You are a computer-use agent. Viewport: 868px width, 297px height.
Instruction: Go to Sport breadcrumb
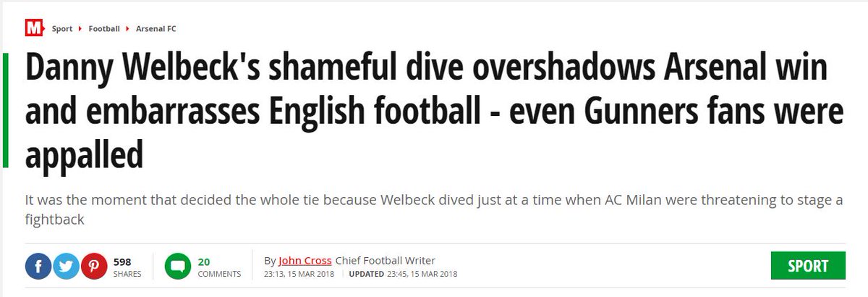coord(62,29)
